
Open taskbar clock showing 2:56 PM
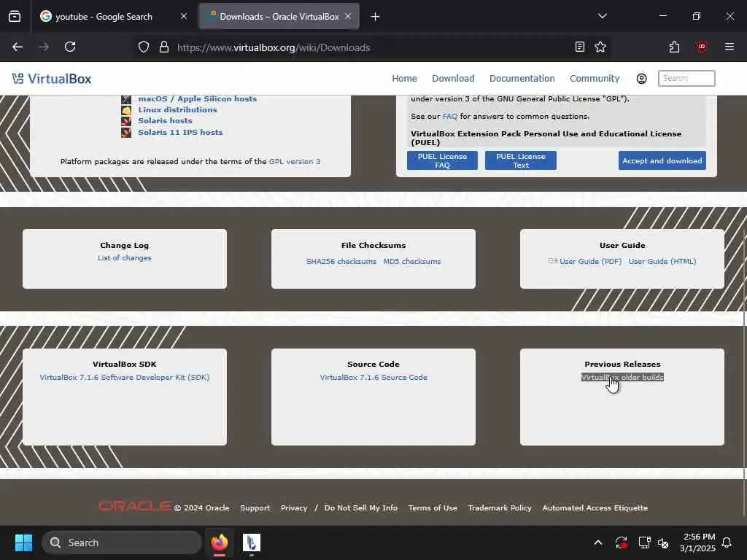(697, 542)
